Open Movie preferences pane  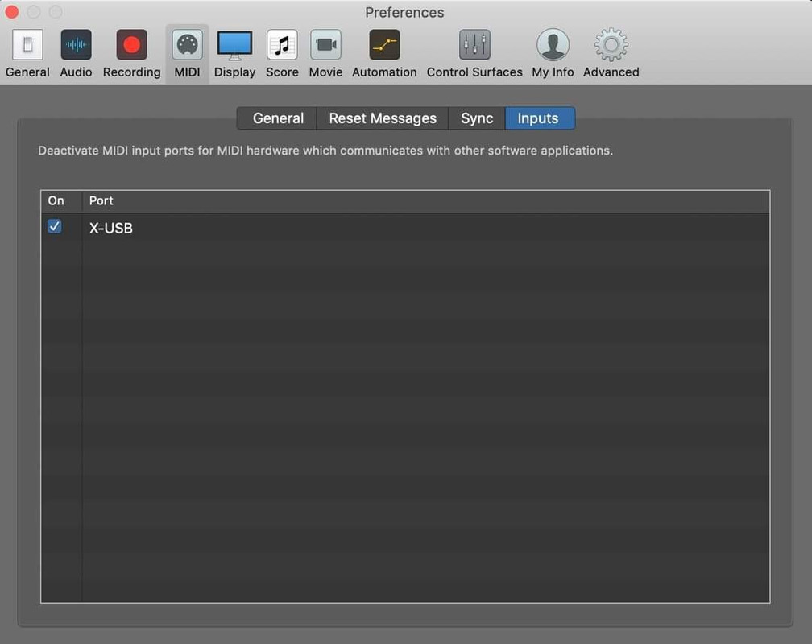pos(325,54)
